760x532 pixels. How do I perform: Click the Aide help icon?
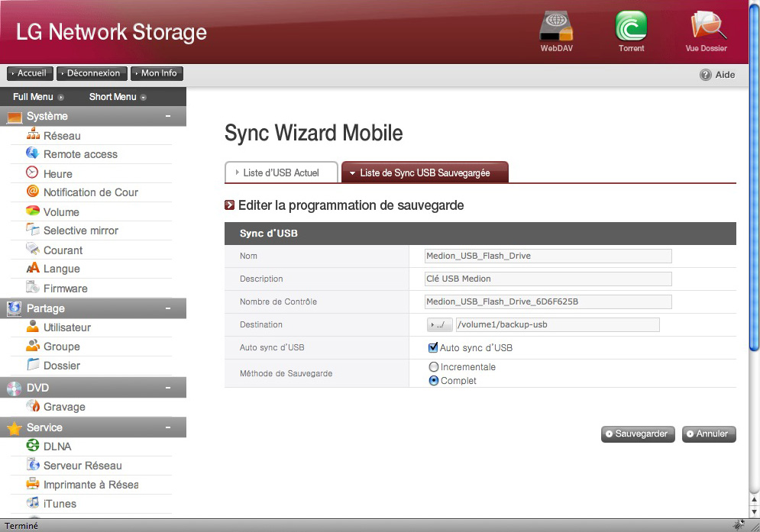pos(706,75)
